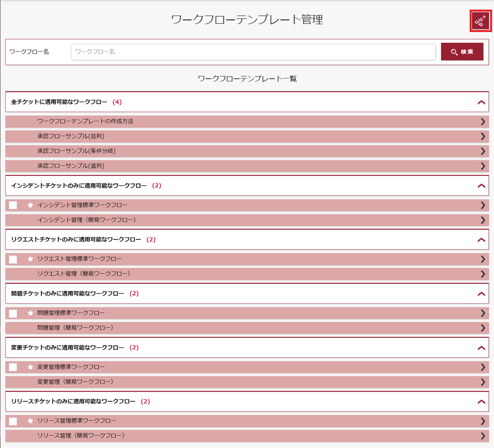
Task: Open the 承認フローサンプル(直列) row arrow
Action: click(x=483, y=166)
